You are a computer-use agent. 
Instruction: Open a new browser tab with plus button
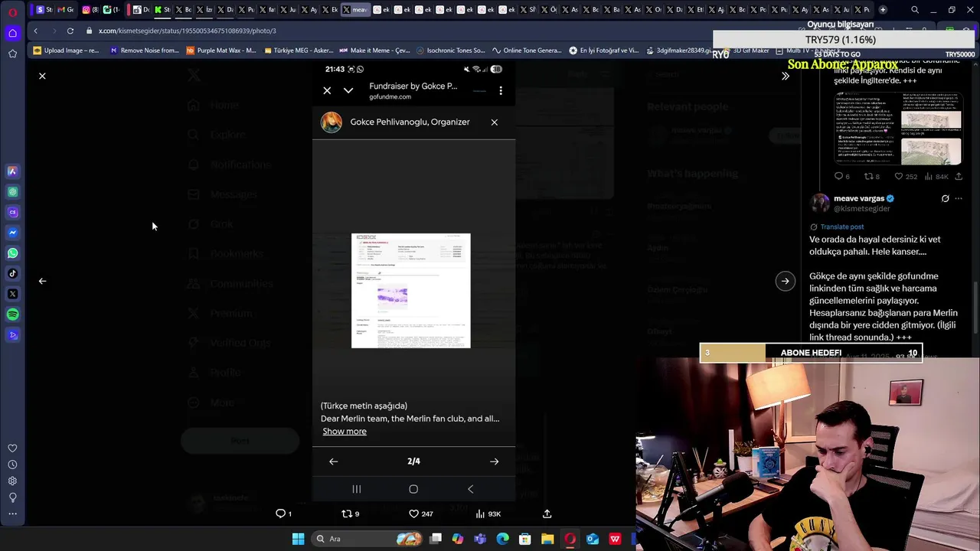pyautogui.click(x=883, y=10)
